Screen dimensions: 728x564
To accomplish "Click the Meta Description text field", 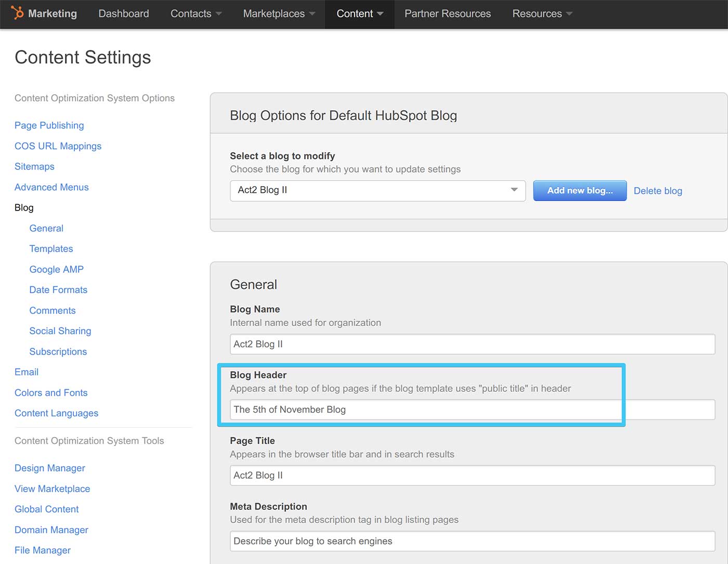I will [x=472, y=541].
